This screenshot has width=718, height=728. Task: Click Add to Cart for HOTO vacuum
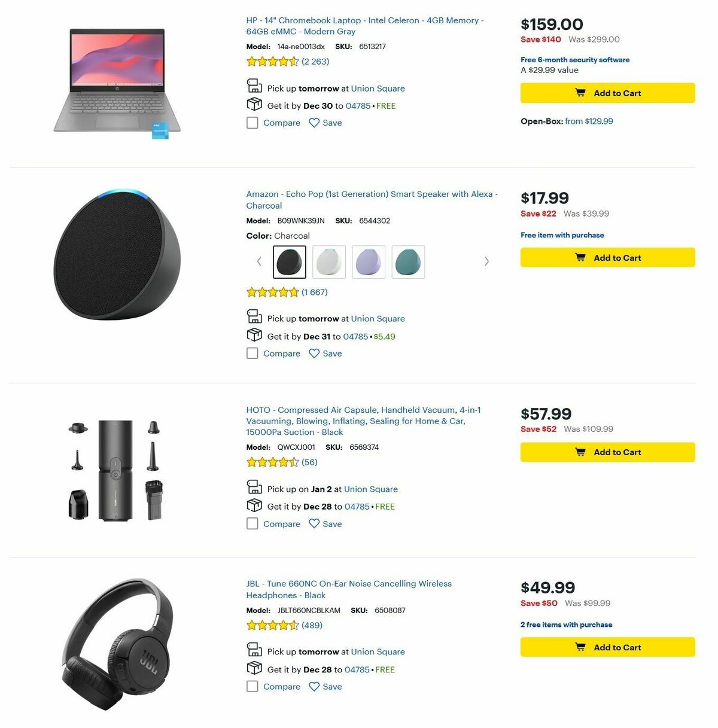point(607,452)
